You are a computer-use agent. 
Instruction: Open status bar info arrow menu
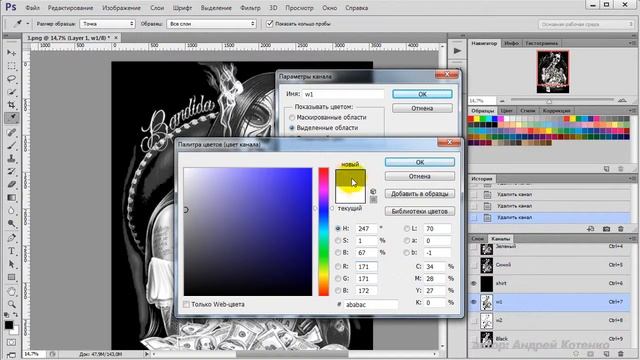[147, 354]
